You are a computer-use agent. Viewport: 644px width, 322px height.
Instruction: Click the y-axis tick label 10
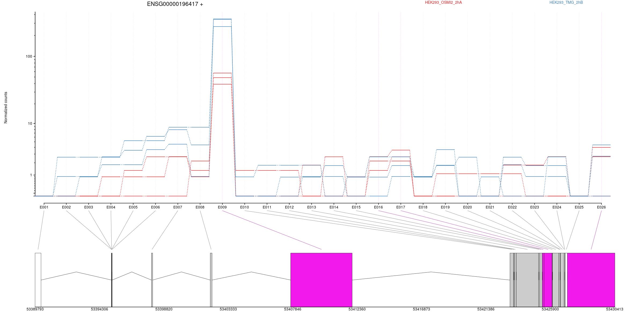[30, 123]
